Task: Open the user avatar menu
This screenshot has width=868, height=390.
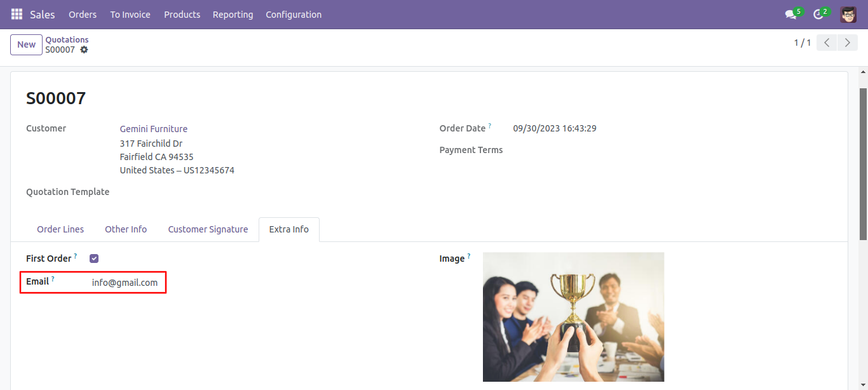Action: click(848, 14)
